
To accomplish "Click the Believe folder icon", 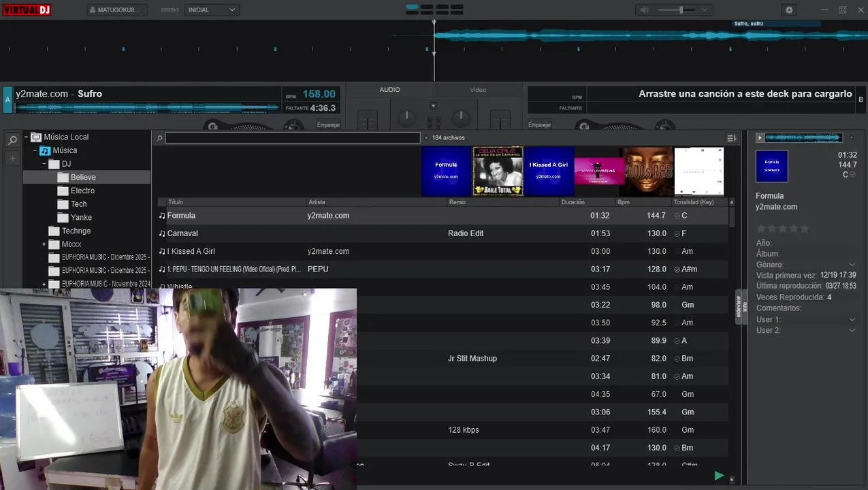I will click(63, 177).
